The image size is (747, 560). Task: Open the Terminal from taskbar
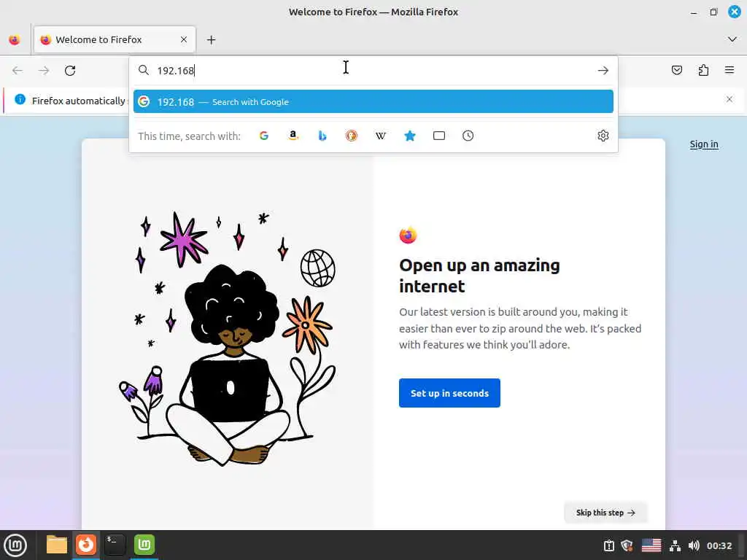[115, 544]
